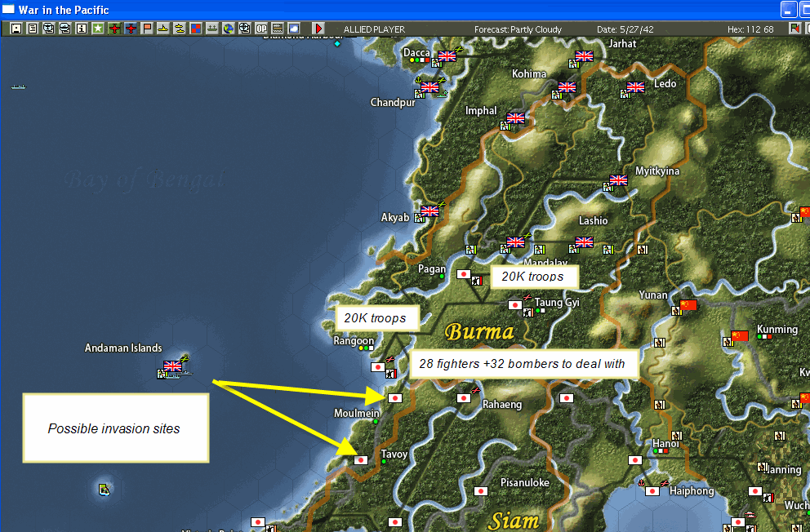Select the Japanese flag unit left of Haiphong
The height and width of the screenshot is (532, 810).
(x=652, y=490)
